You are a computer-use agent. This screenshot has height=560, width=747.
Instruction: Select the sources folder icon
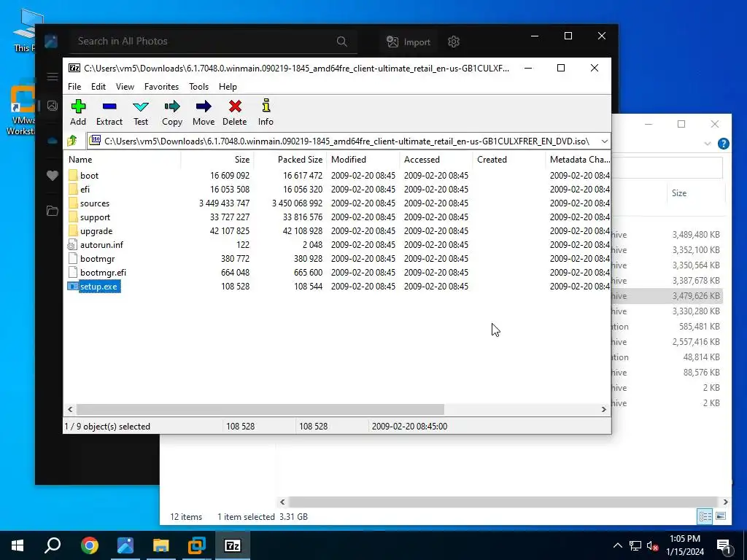tap(73, 203)
